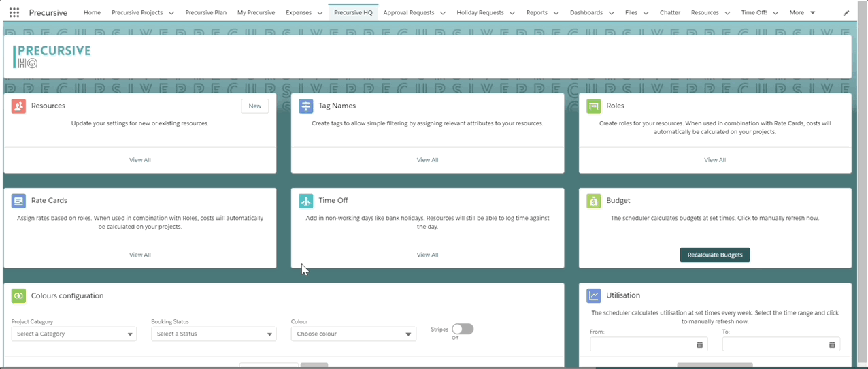The width and height of the screenshot is (868, 369).
Task: View All in the Resources card
Action: tap(140, 160)
